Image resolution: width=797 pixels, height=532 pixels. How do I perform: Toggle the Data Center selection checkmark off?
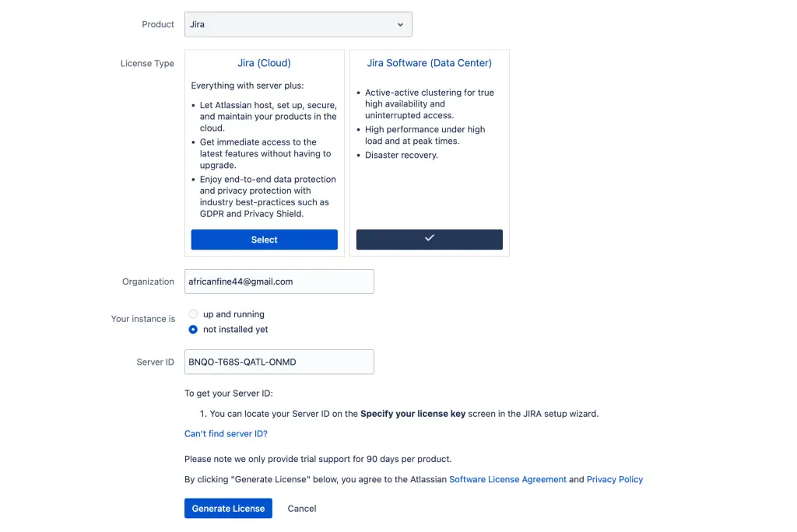[429, 239]
